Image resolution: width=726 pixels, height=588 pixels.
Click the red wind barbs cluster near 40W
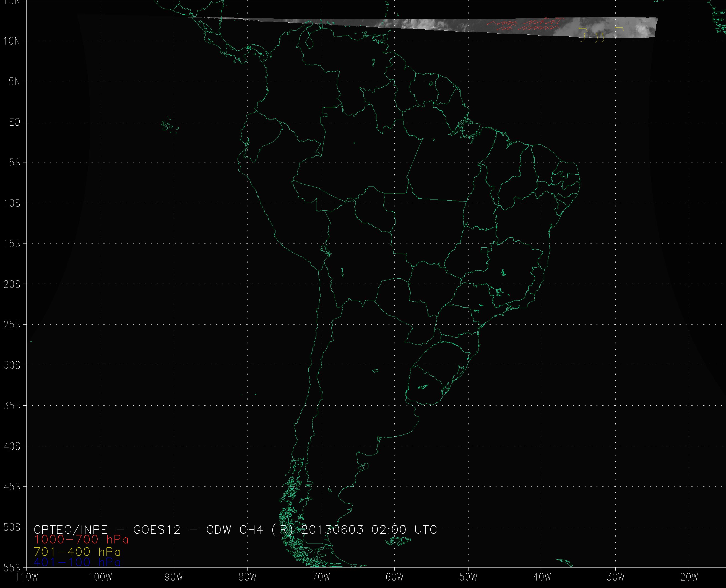click(x=526, y=24)
